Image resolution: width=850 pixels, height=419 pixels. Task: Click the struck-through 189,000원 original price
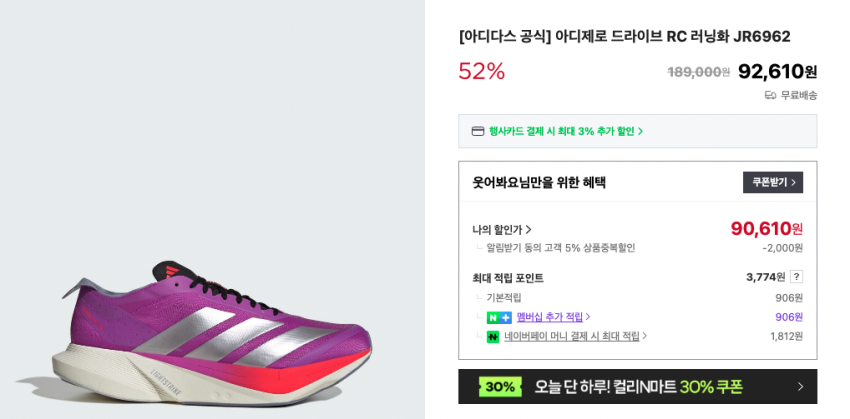click(698, 72)
